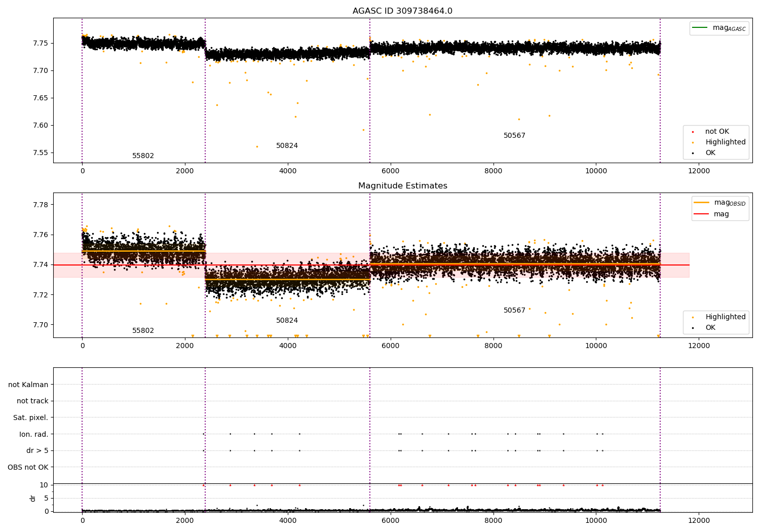Click the 55802 label in top plot
The image size is (760, 532).
click(x=143, y=156)
